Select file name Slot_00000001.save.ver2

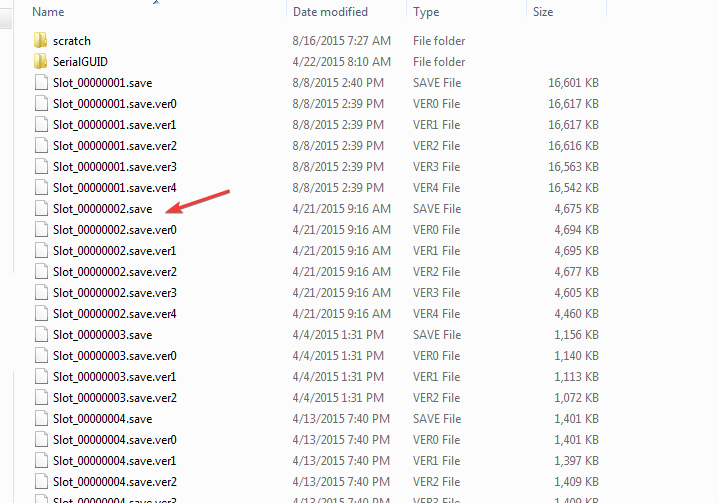tap(115, 146)
